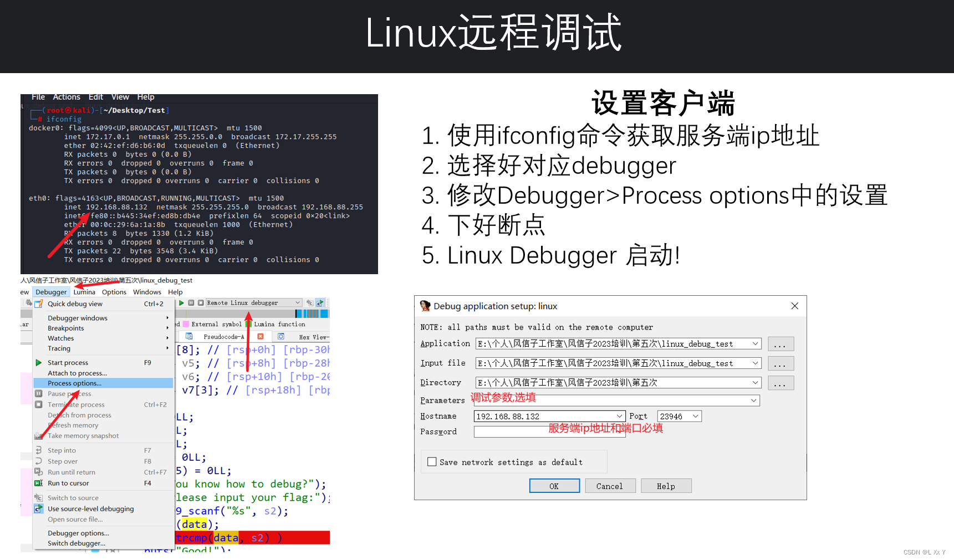The width and height of the screenshot is (954, 560).
Task: Open the terminal's View menu
Action: [120, 97]
